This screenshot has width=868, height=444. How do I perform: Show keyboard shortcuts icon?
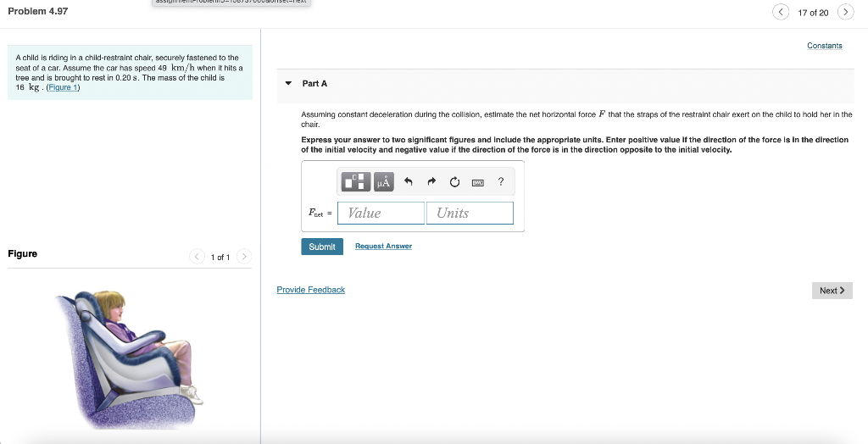[478, 182]
